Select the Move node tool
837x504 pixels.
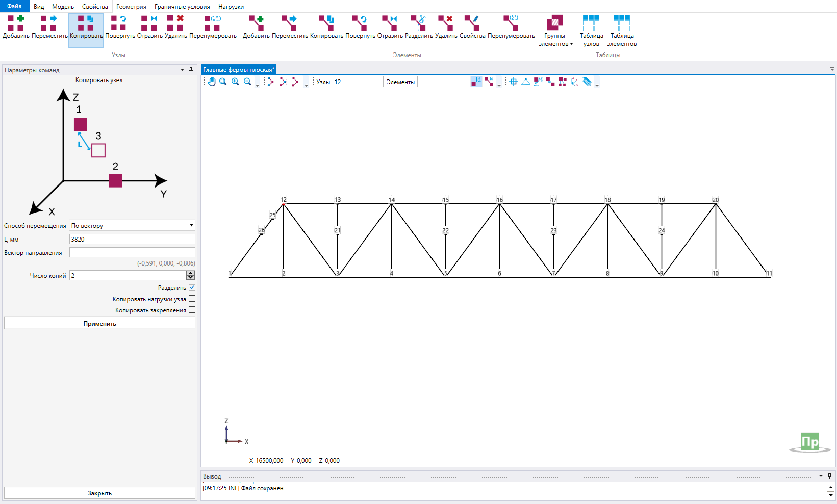coord(49,27)
